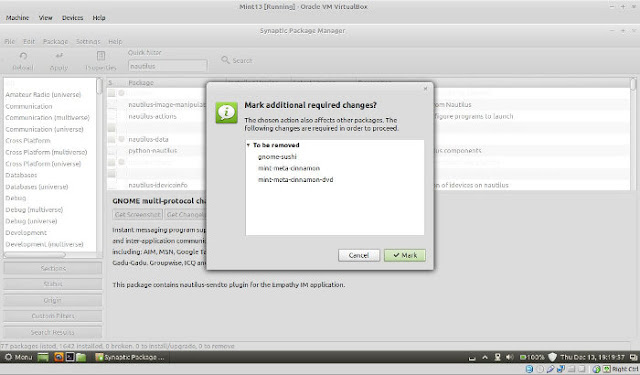Open the Synaptic Help menu

pyautogui.click(x=115, y=42)
